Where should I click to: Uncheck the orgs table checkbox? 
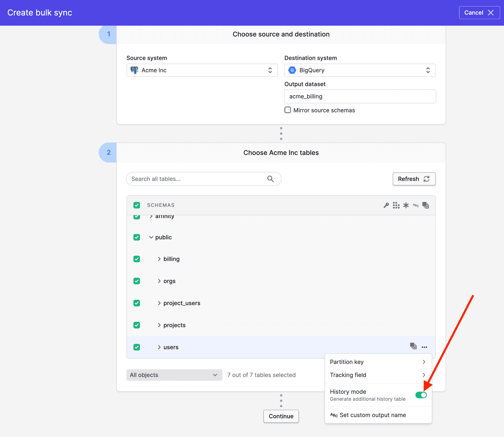(x=136, y=281)
